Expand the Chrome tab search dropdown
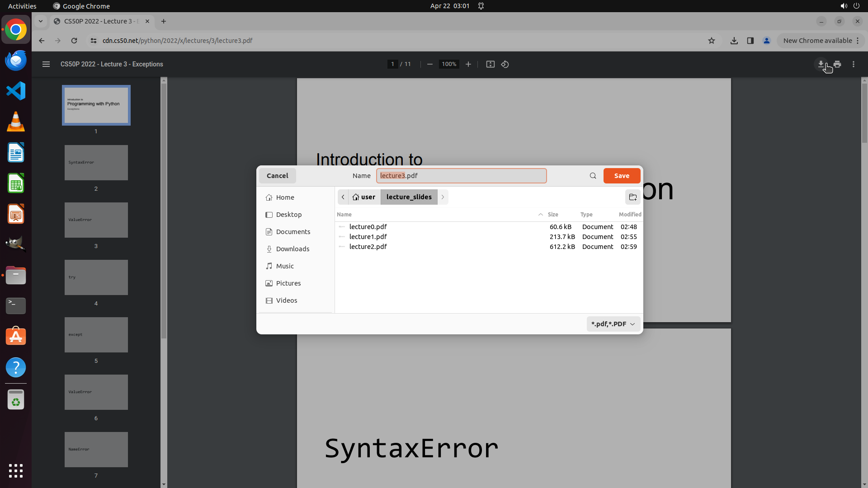 tap(41, 21)
